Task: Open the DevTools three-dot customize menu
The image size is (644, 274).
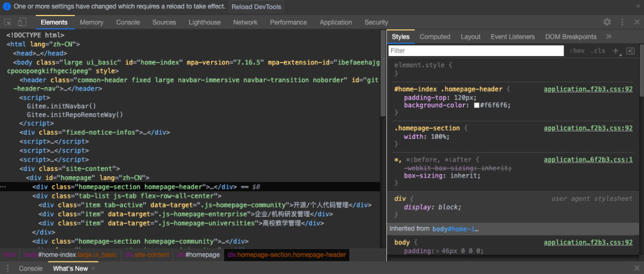Action: pyautogui.click(x=622, y=22)
